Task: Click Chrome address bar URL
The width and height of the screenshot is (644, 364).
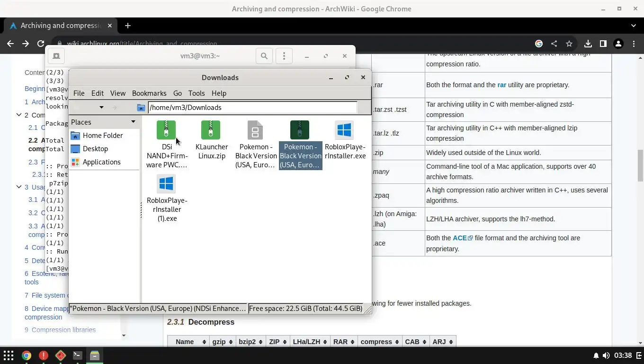Action: pyautogui.click(x=142, y=44)
